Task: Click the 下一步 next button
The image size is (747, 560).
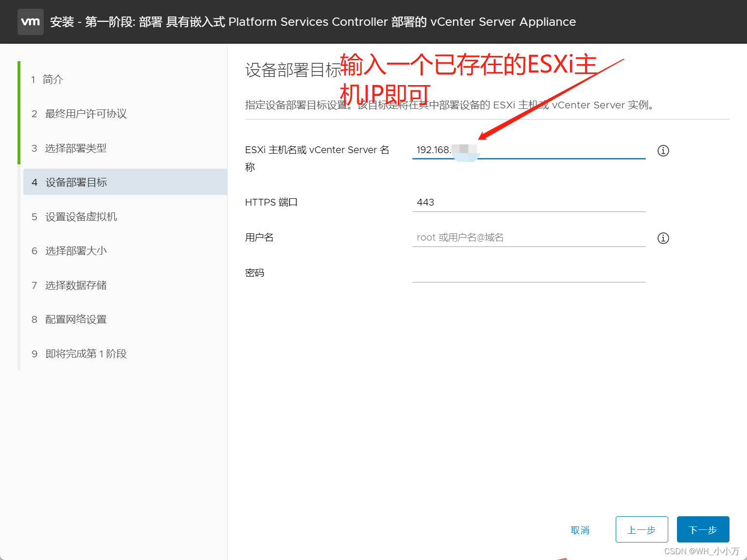Action: click(703, 529)
